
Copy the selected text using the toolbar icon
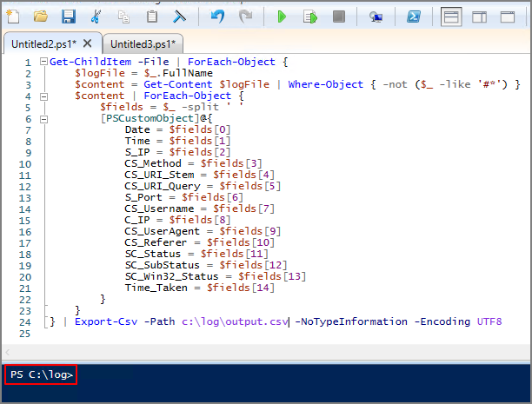123,17
